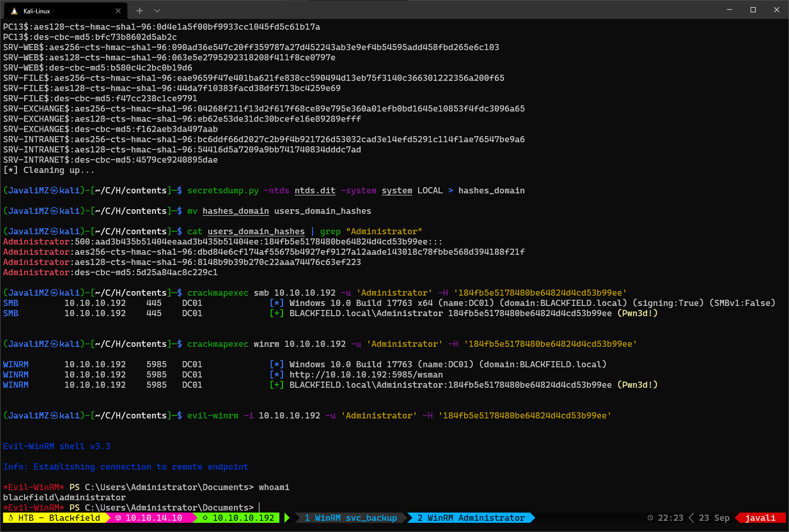Click the underlined ntds.dit filename
Screen dimensions: 789x532
(315, 190)
